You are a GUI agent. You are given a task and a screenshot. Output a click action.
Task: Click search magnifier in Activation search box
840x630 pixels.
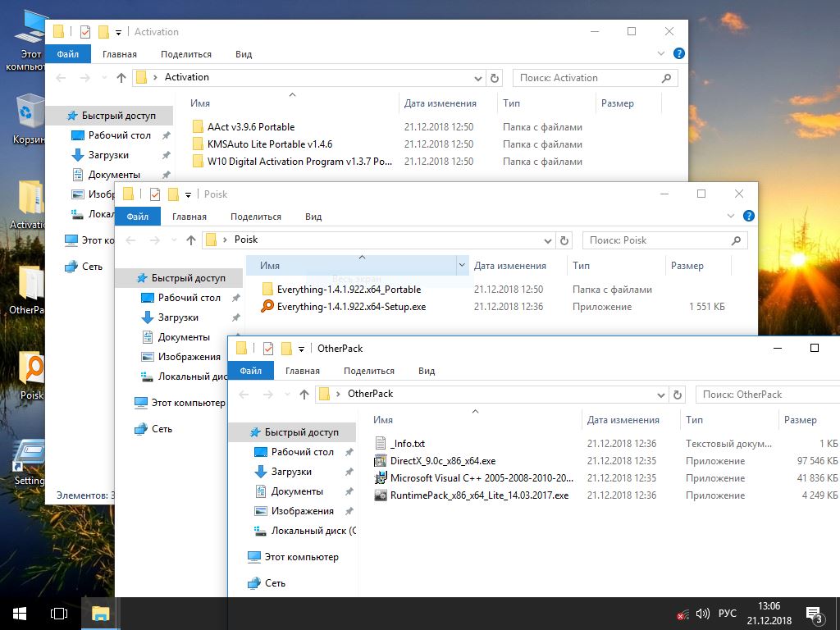(666, 78)
